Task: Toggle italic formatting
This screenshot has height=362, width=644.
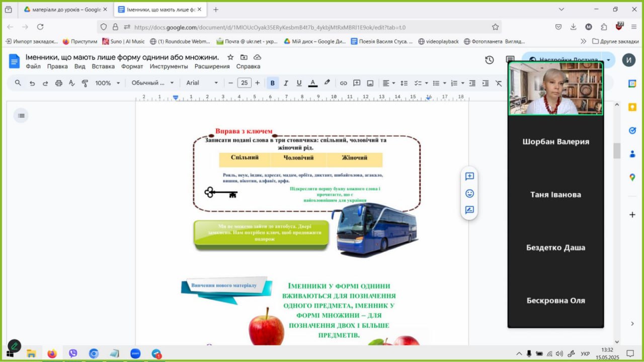Action: pos(286,83)
